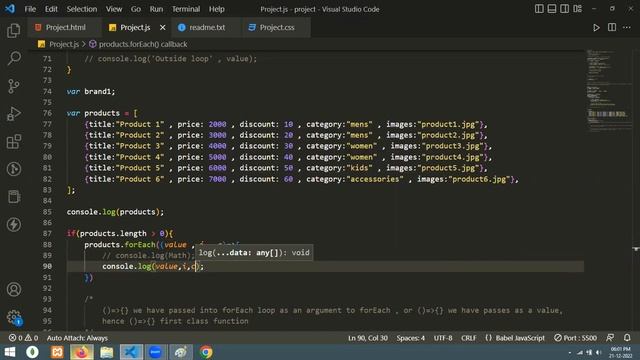Click the log(...data: any[]) hint popup
Image resolution: width=640 pixels, height=360 pixels.
pos(254,253)
